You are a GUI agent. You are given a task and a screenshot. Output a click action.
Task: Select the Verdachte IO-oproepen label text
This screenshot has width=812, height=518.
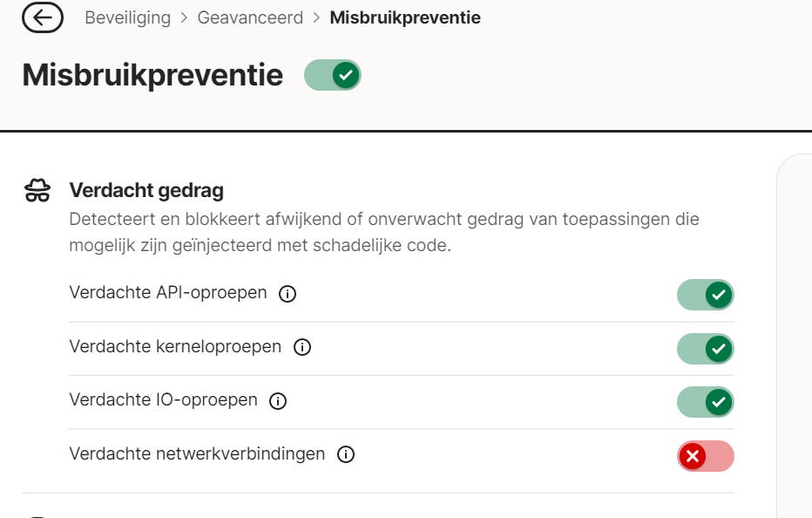[163, 400]
